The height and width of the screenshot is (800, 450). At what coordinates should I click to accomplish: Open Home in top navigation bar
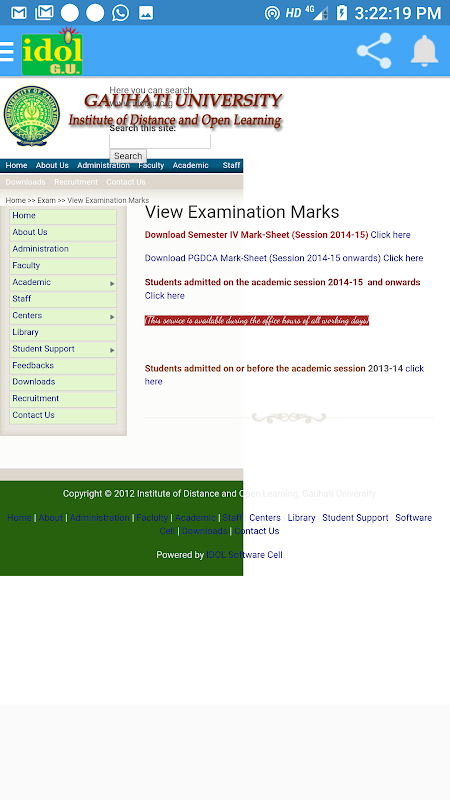(x=16, y=165)
